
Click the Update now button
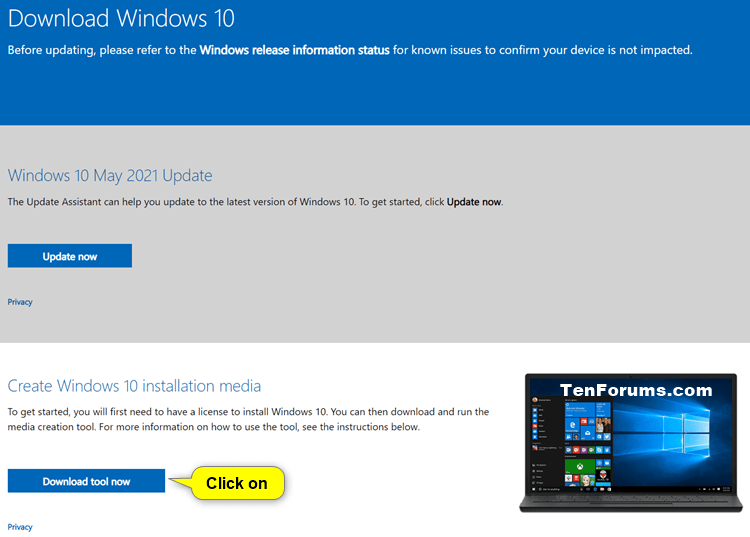tap(70, 256)
